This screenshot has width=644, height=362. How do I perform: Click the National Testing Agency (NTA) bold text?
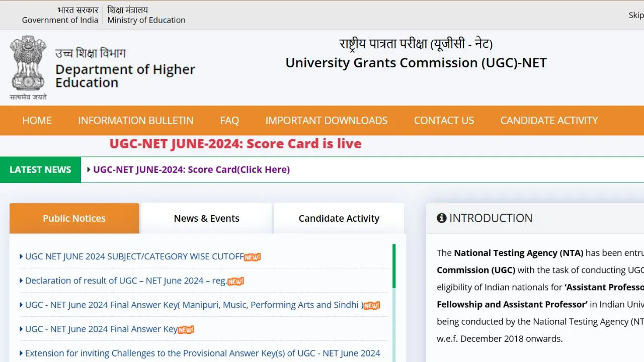coord(519,253)
